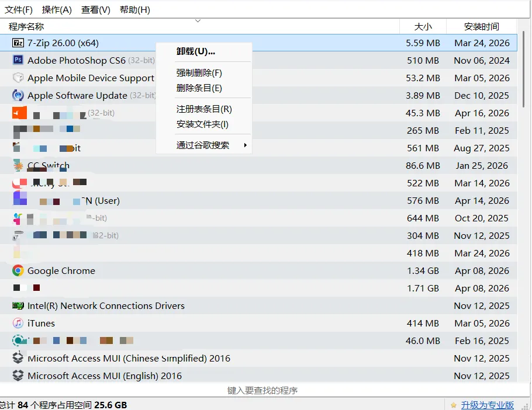
Task: Click the Apple Mobile Device Support icon
Action: tap(18, 78)
